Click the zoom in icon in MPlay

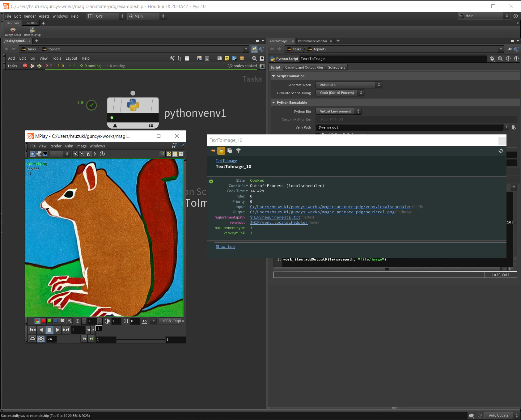76,154
